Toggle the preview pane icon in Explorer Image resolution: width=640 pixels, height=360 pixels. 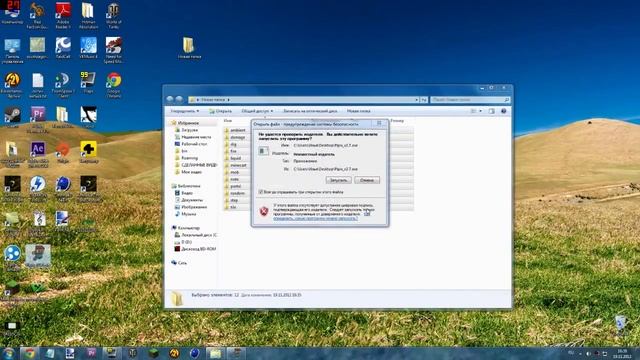pyautogui.click(x=492, y=111)
